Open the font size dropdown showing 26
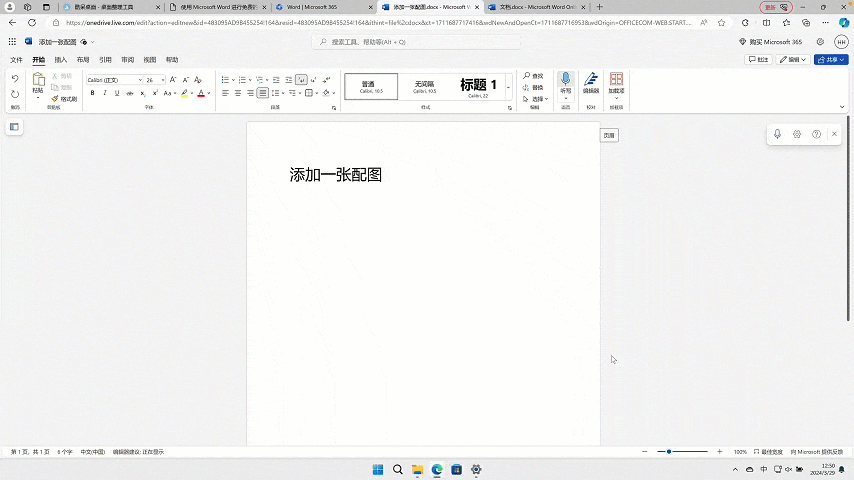This screenshot has height=480, width=854. tap(155, 80)
